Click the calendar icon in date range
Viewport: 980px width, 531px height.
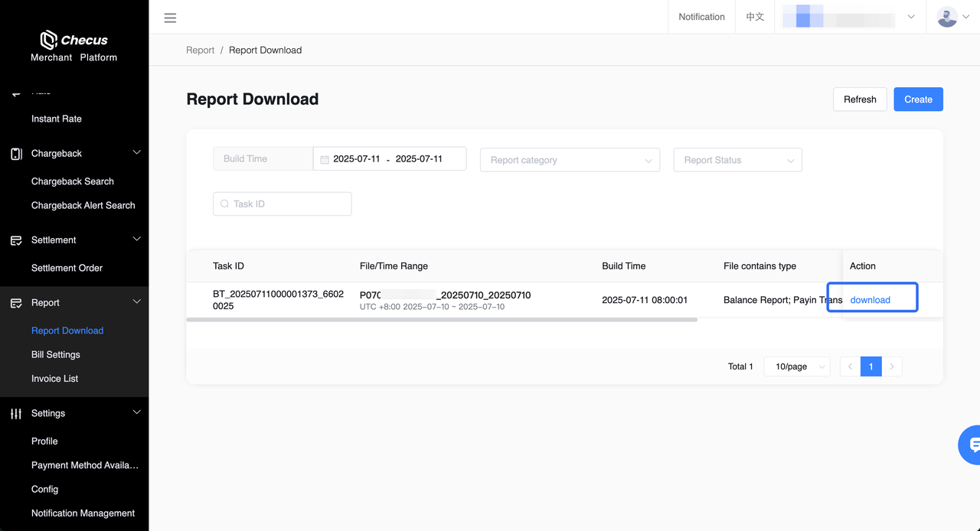pos(325,159)
